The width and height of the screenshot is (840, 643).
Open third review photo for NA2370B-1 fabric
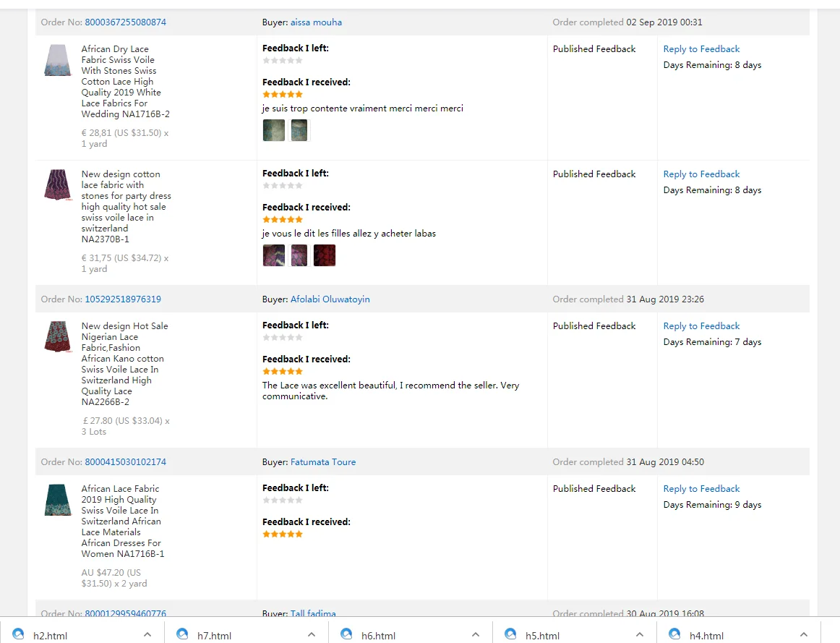pyautogui.click(x=325, y=255)
